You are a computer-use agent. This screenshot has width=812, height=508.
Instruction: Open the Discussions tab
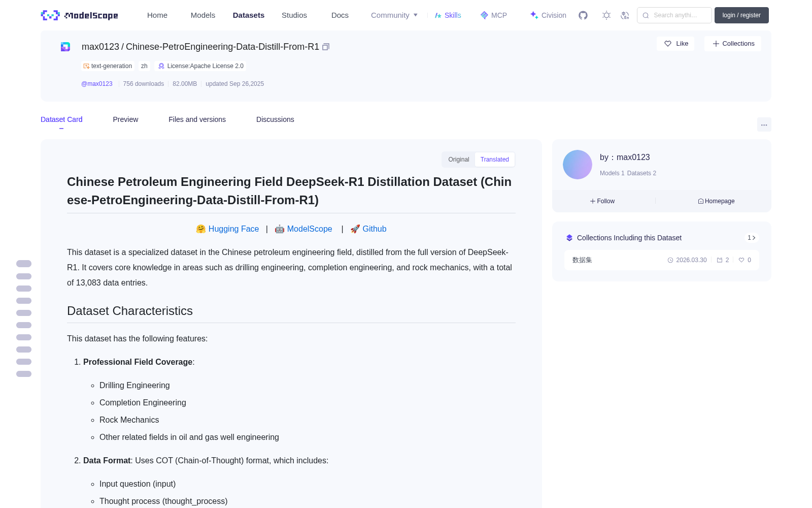coord(275,119)
